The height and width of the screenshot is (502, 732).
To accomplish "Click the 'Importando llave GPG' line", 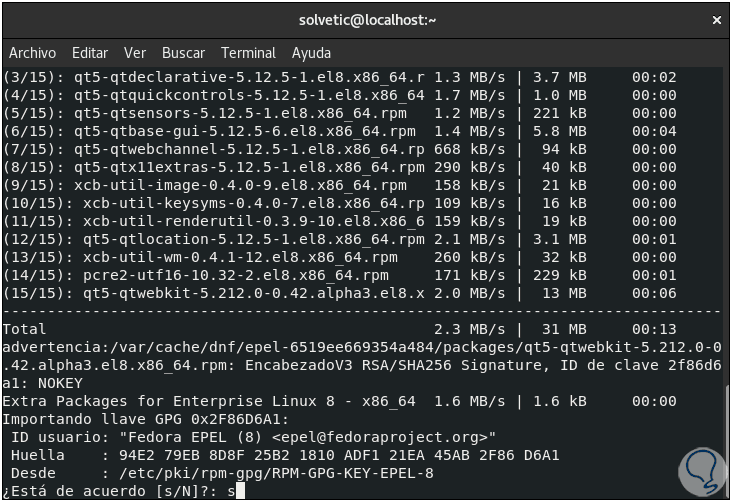I will [x=146, y=419].
